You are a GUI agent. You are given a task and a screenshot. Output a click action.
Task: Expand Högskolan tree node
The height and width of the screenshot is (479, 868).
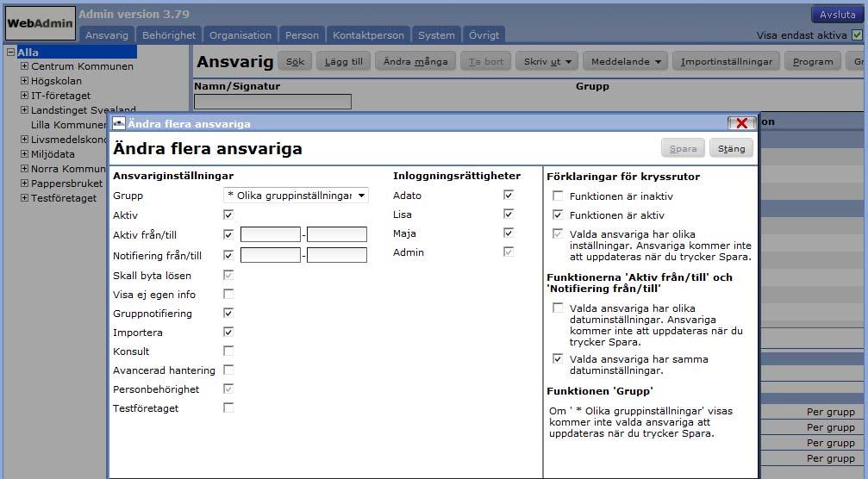coord(24,80)
